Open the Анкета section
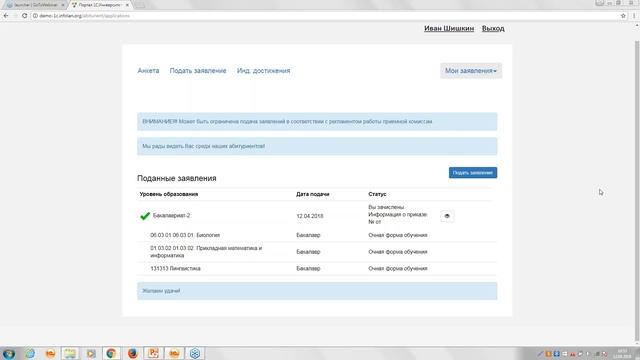640x360 pixels. pyautogui.click(x=148, y=71)
